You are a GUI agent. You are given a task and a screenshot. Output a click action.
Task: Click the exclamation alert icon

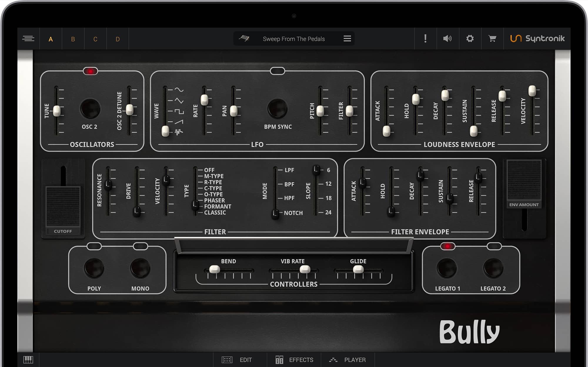[x=425, y=38]
